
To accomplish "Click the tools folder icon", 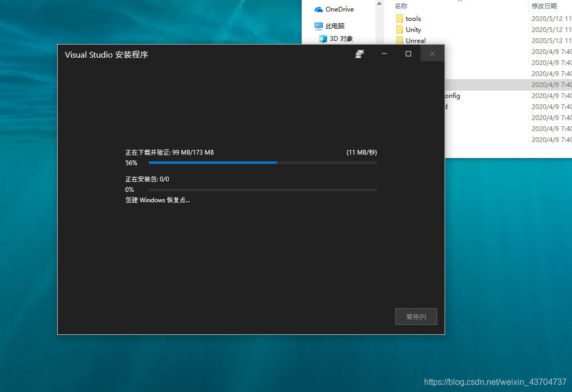I will pyautogui.click(x=400, y=18).
